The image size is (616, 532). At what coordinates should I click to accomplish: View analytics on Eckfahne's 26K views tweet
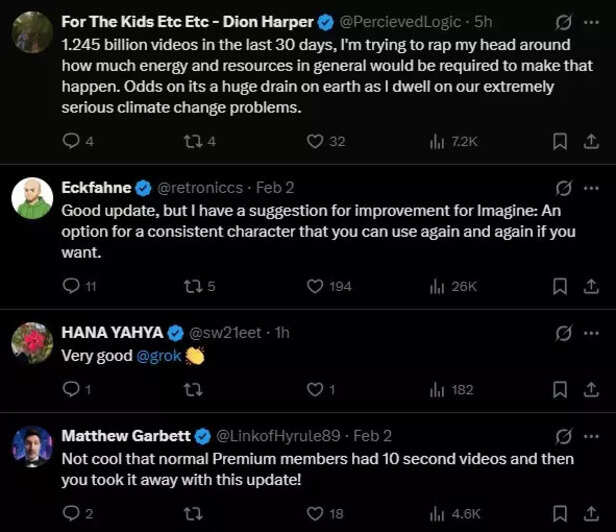pyautogui.click(x=437, y=286)
